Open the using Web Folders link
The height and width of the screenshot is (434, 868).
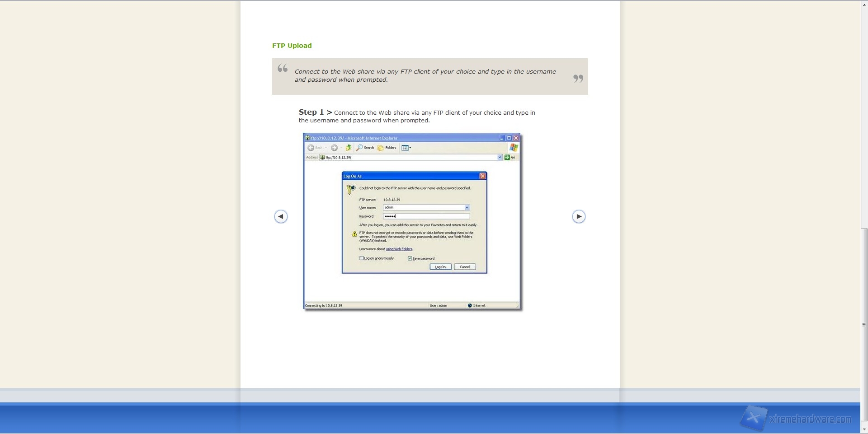(x=399, y=249)
